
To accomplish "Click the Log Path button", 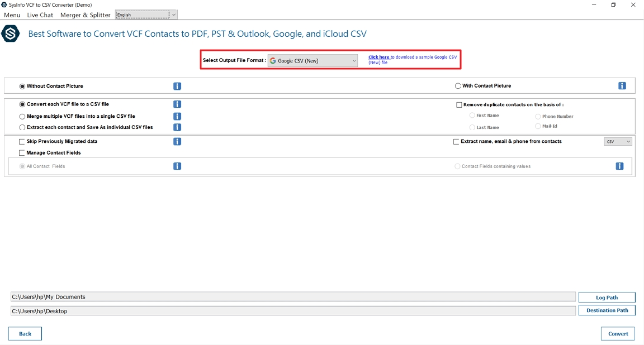I will [607, 298].
